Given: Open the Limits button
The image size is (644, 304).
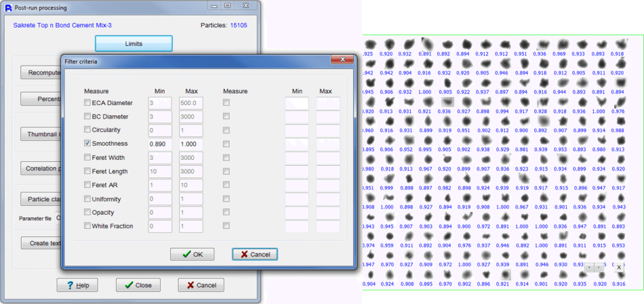Looking at the screenshot, I should [134, 43].
